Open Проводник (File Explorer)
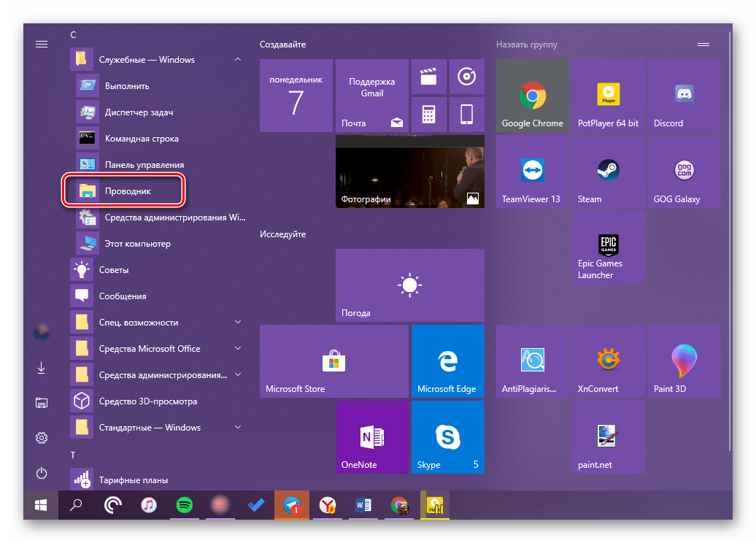The height and width of the screenshot is (543, 756). click(162, 191)
